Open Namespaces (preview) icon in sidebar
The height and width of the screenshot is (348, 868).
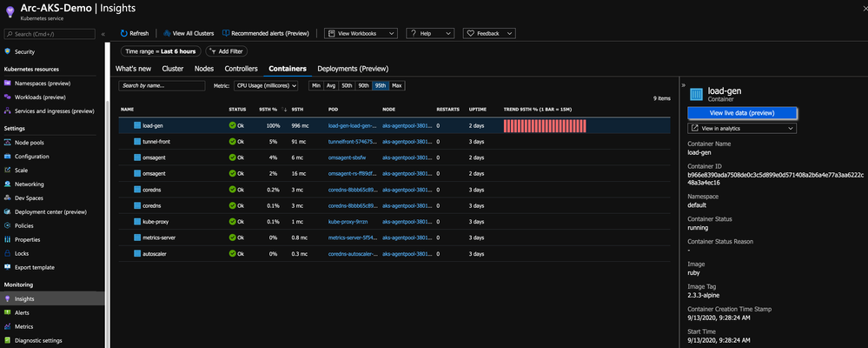[x=8, y=84]
